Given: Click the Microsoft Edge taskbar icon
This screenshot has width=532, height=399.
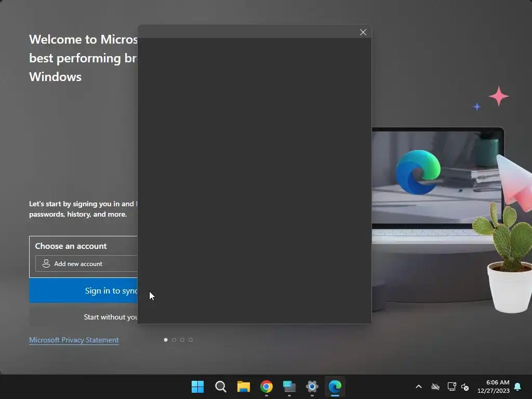Looking at the screenshot, I should click(335, 387).
